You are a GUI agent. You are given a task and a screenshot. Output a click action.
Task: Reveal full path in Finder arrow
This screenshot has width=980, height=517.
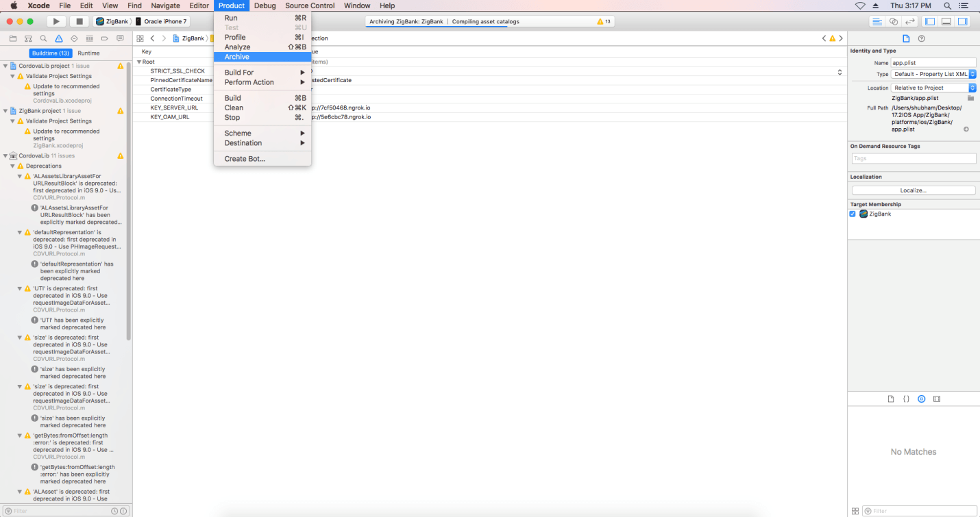click(x=966, y=129)
